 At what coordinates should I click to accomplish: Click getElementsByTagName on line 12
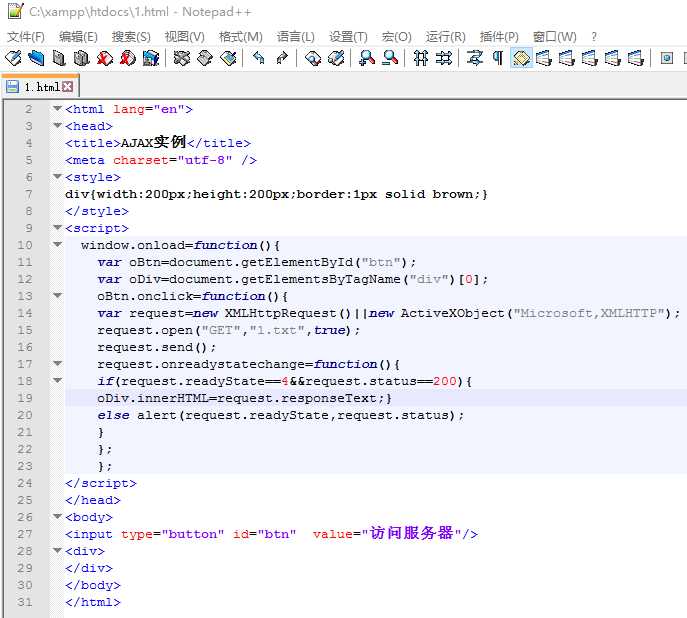click(x=321, y=279)
